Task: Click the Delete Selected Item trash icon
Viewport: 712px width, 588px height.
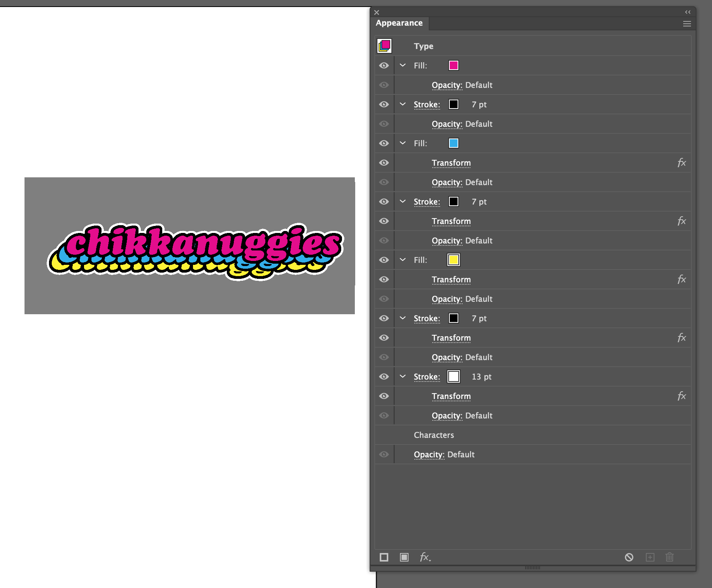Action: (x=670, y=557)
